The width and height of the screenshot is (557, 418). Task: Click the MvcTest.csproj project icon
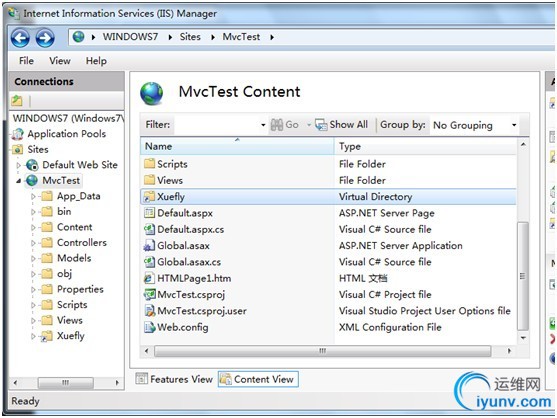tap(150, 294)
